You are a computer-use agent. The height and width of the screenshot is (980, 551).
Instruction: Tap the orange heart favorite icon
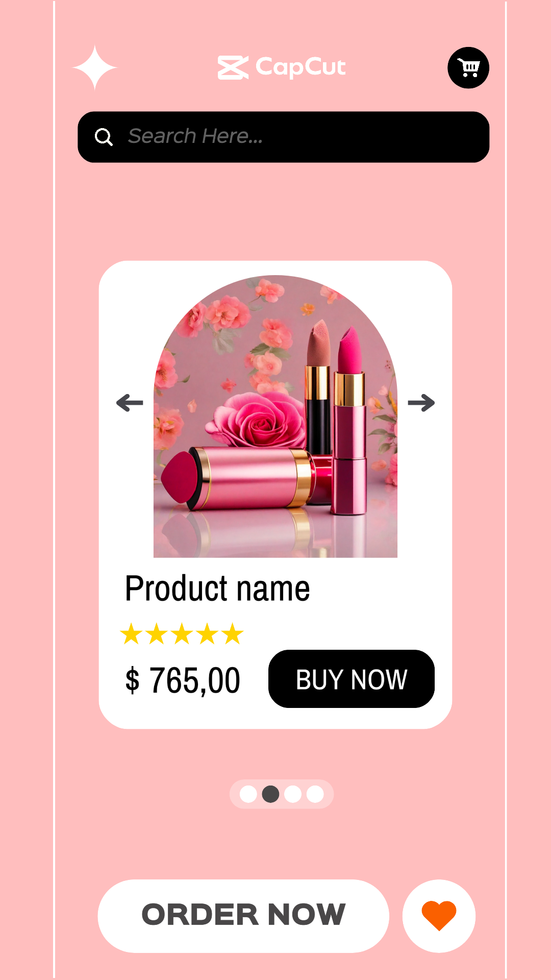coord(439,916)
